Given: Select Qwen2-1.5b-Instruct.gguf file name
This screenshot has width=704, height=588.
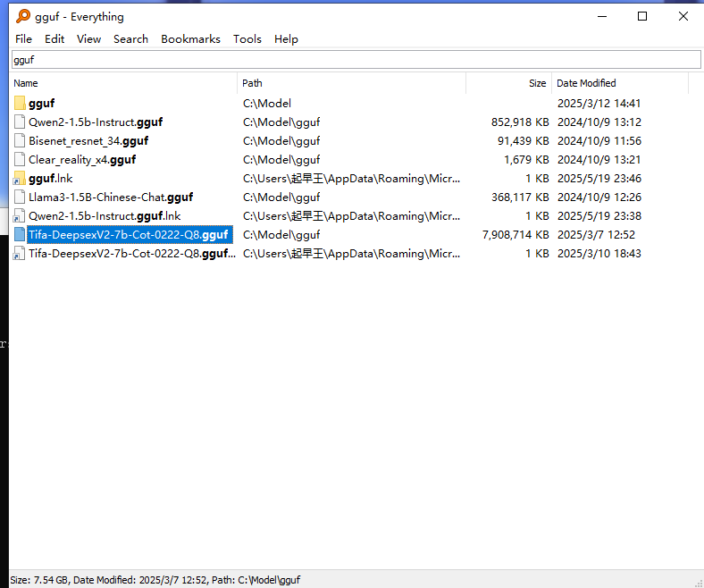Looking at the screenshot, I should pos(96,122).
